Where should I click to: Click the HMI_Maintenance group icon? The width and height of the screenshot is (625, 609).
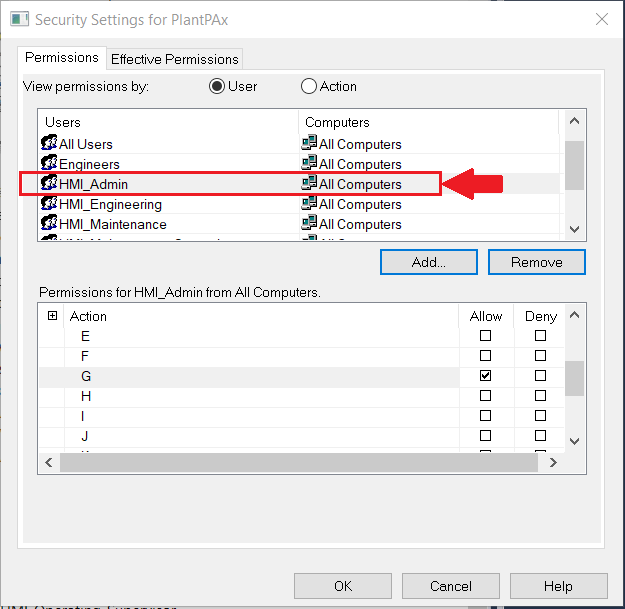pyautogui.click(x=49, y=223)
